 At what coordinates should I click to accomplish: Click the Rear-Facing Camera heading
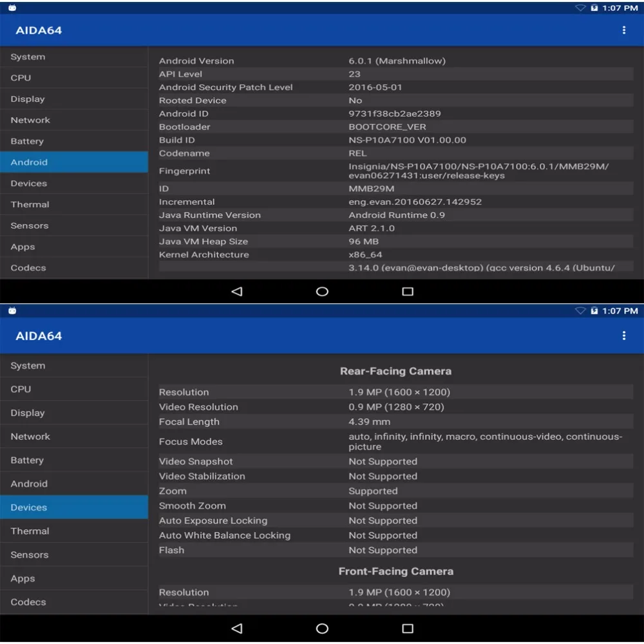[x=396, y=371]
